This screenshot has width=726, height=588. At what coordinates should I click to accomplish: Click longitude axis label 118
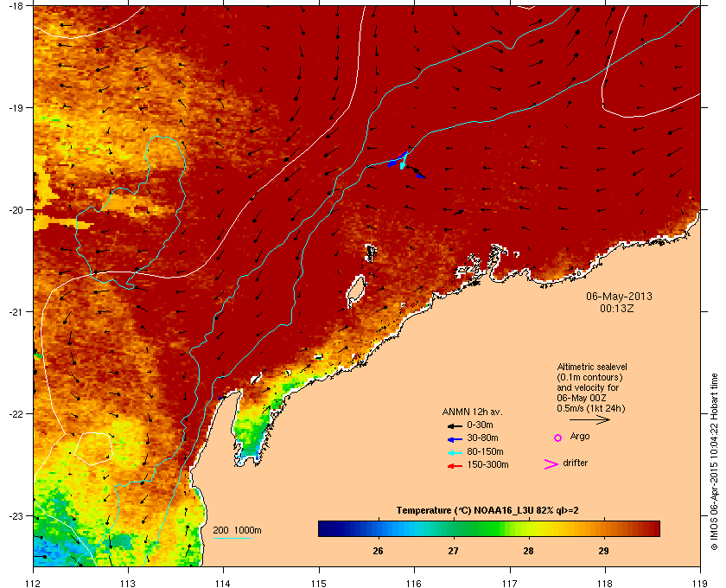pyautogui.click(x=605, y=584)
